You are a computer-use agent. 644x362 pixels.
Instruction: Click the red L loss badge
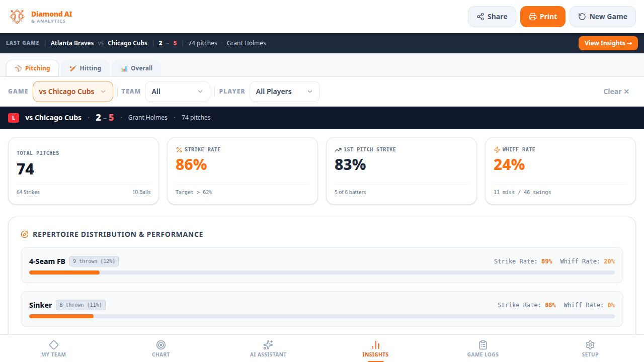click(14, 118)
